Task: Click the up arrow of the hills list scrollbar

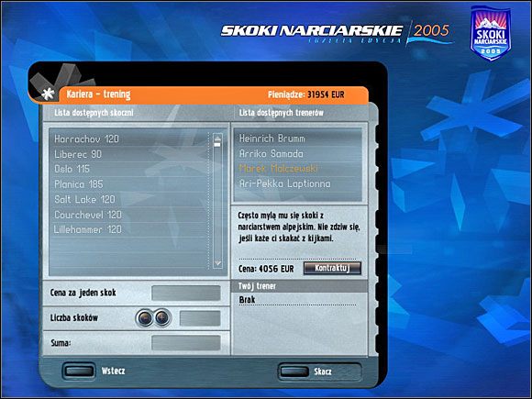Action: click(x=217, y=139)
